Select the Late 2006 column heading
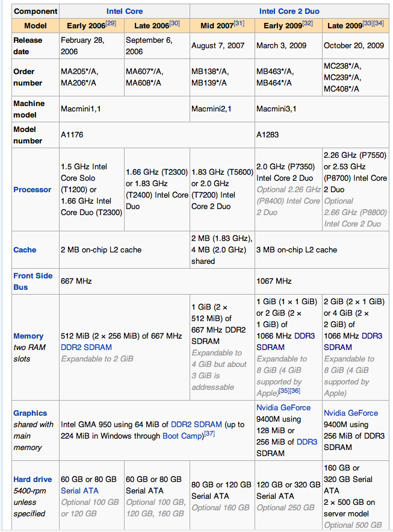393x532 pixels. pos(157,26)
